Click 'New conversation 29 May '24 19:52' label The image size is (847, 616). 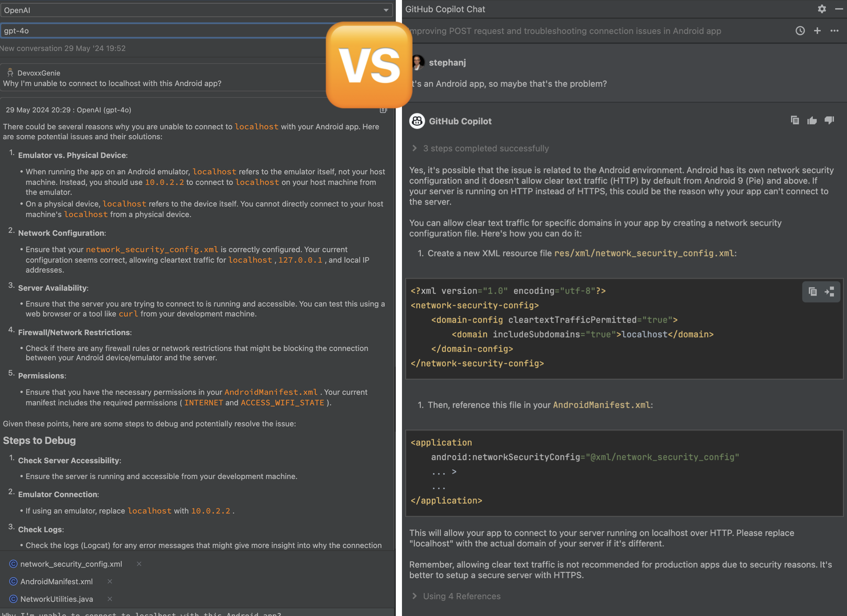click(63, 48)
